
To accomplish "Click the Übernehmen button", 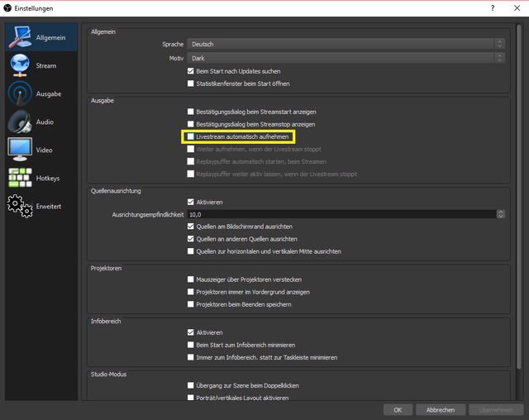I will click(x=496, y=410).
